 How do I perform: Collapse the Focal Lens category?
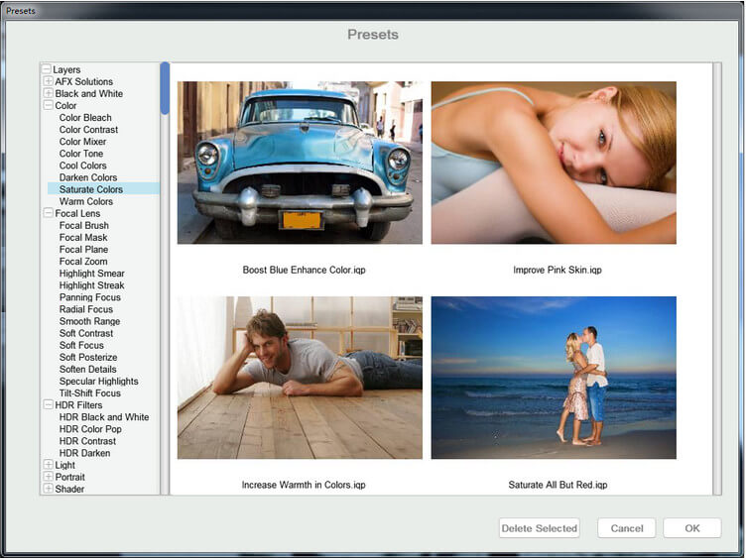[47, 214]
